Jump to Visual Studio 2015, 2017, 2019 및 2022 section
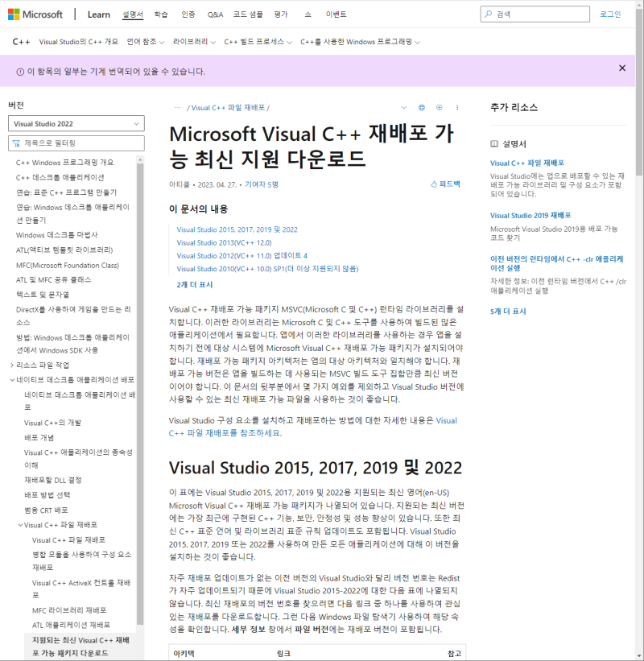The width and height of the screenshot is (644, 661). click(237, 229)
